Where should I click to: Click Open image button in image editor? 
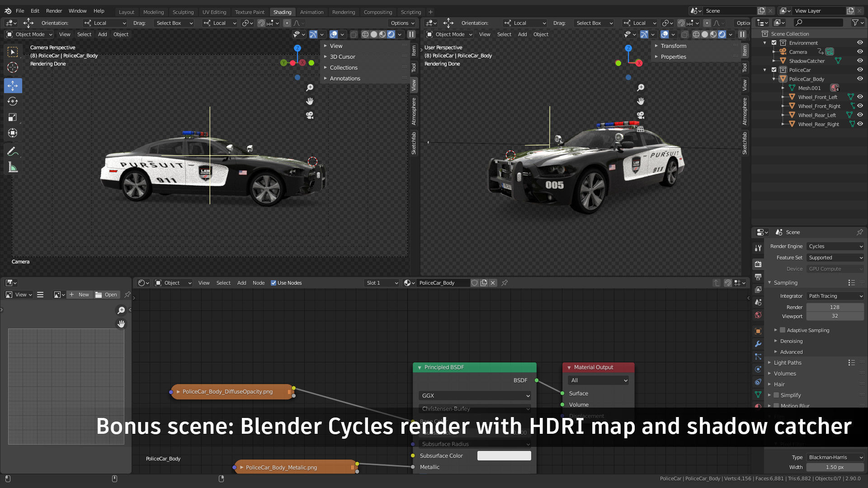tap(107, 295)
